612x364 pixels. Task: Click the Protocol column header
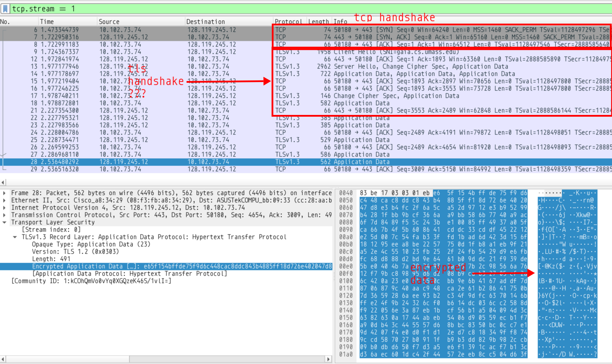tap(288, 22)
